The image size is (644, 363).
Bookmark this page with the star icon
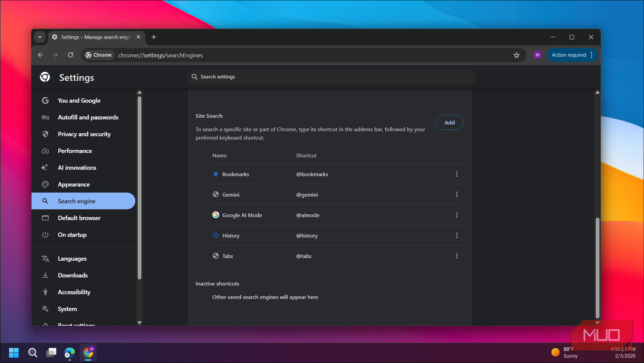pos(516,55)
